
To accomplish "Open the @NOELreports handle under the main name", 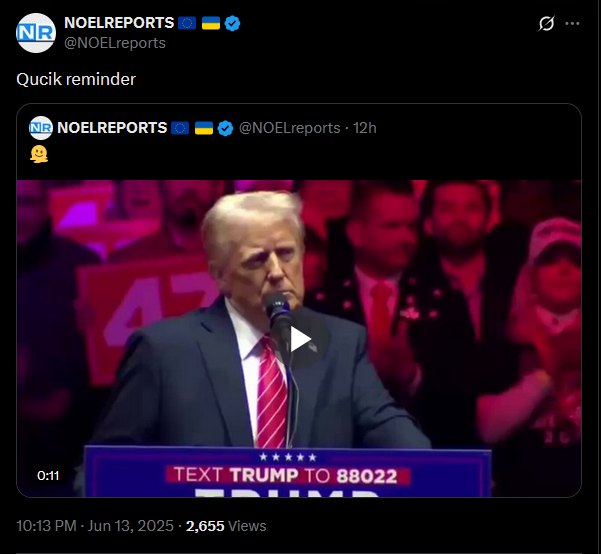I will [115, 43].
